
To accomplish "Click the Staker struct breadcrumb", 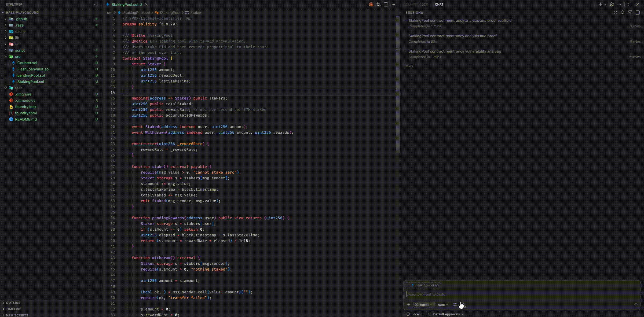I will click(193, 13).
